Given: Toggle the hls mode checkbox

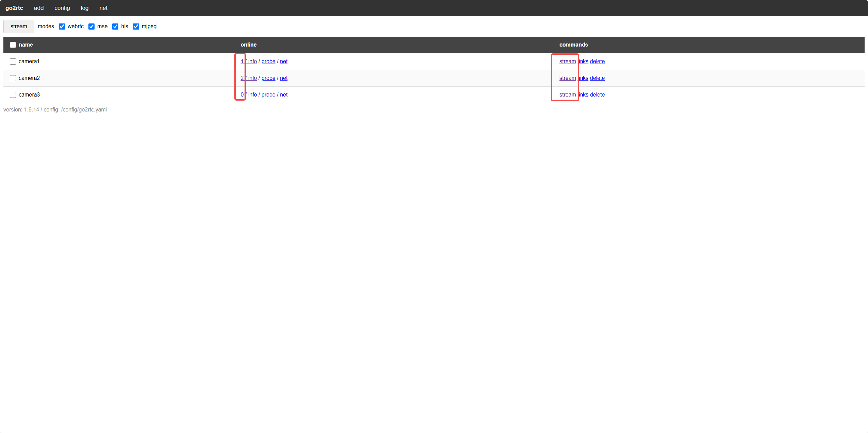Looking at the screenshot, I should point(115,27).
